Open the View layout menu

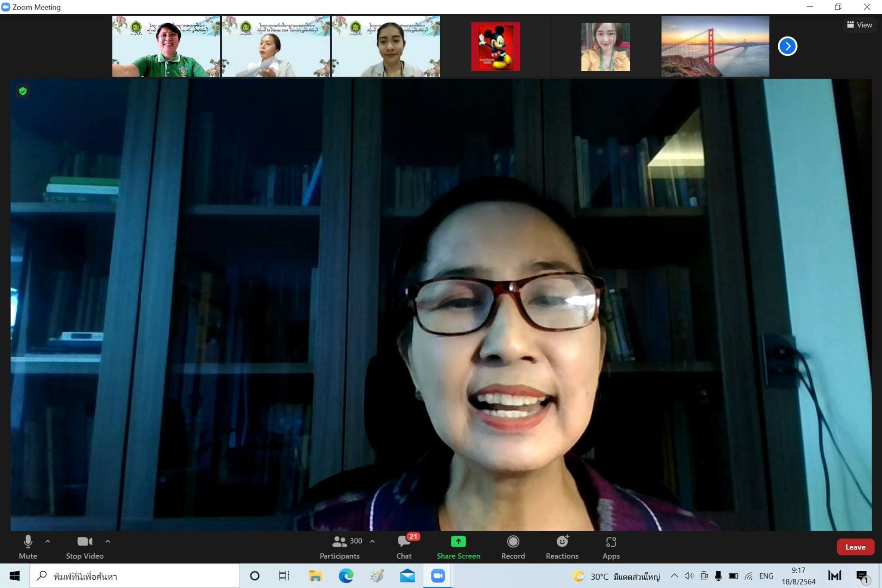coord(859,25)
